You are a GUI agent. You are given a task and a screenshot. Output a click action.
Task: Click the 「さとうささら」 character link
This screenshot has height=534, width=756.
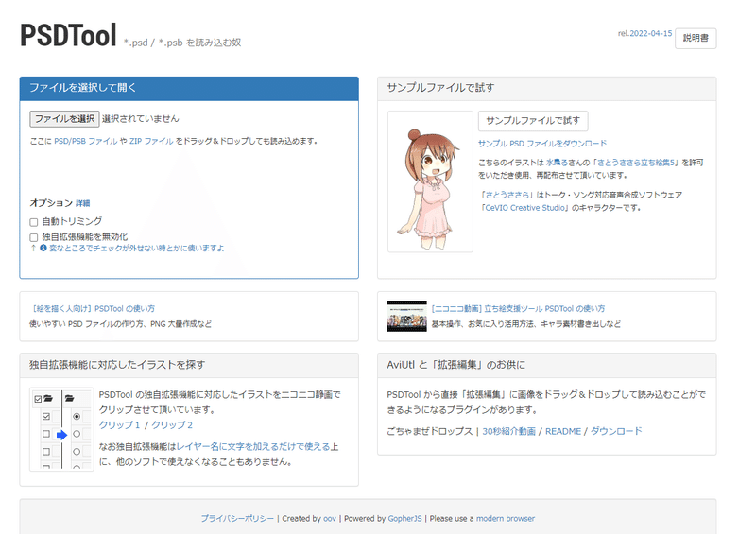pyautogui.click(x=507, y=195)
